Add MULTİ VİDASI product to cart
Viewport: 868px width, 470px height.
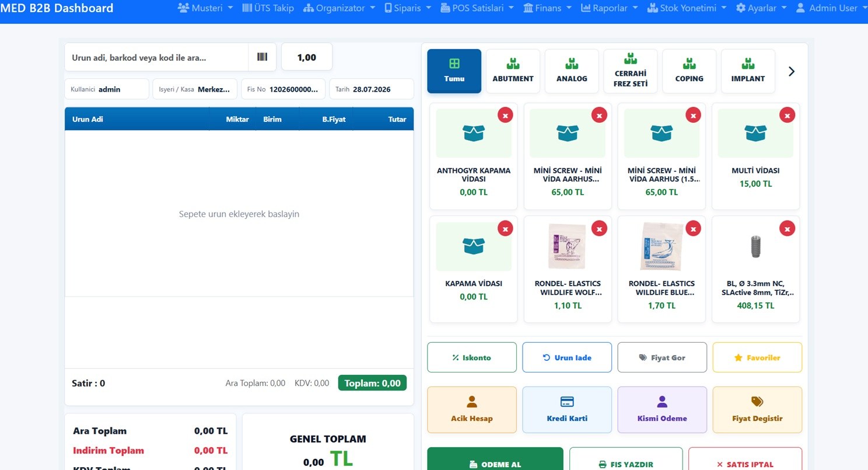click(x=755, y=156)
